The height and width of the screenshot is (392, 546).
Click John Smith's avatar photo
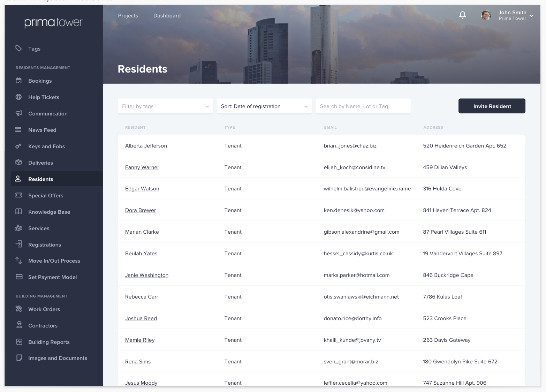pyautogui.click(x=486, y=15)
